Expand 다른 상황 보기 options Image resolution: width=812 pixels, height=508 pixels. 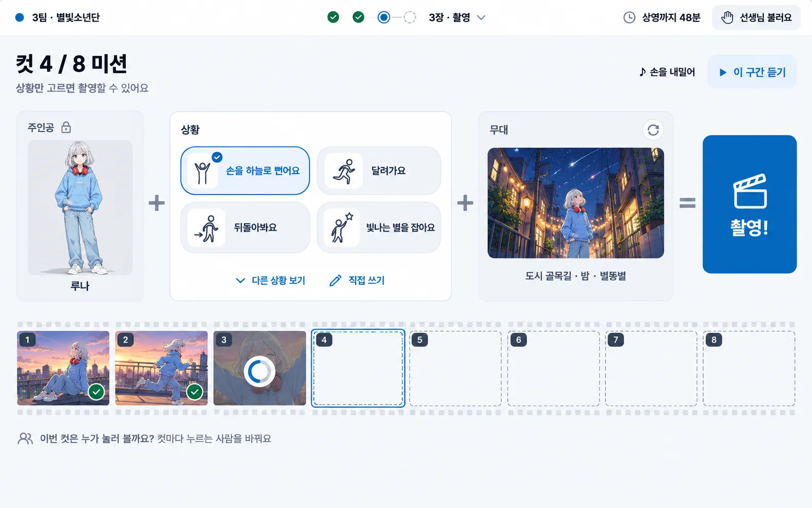[x=270, y=281]
